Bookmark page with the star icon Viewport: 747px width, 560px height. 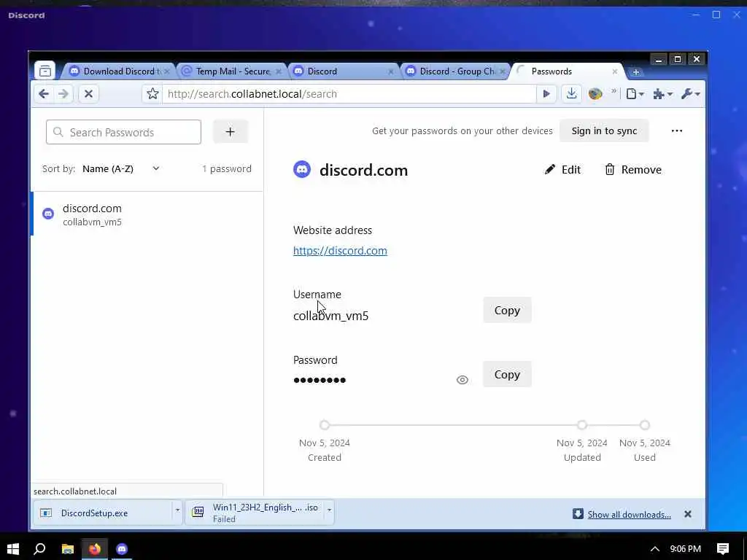152,94
